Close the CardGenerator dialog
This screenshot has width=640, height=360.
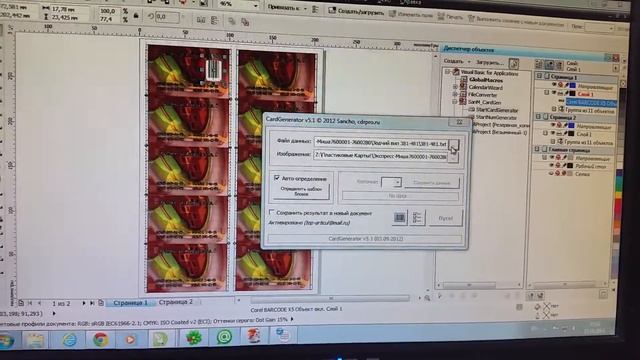pos(459,122)
